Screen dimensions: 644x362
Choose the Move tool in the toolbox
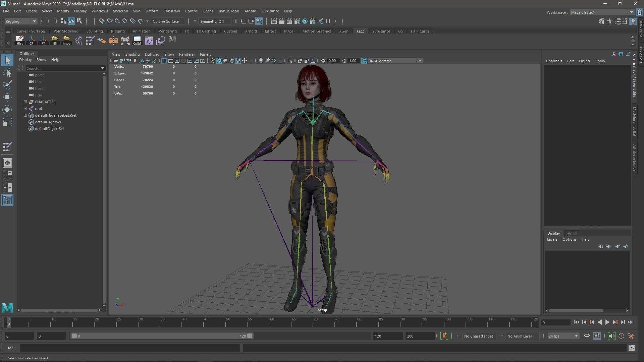pyautogui.click(x=7, y=97)
